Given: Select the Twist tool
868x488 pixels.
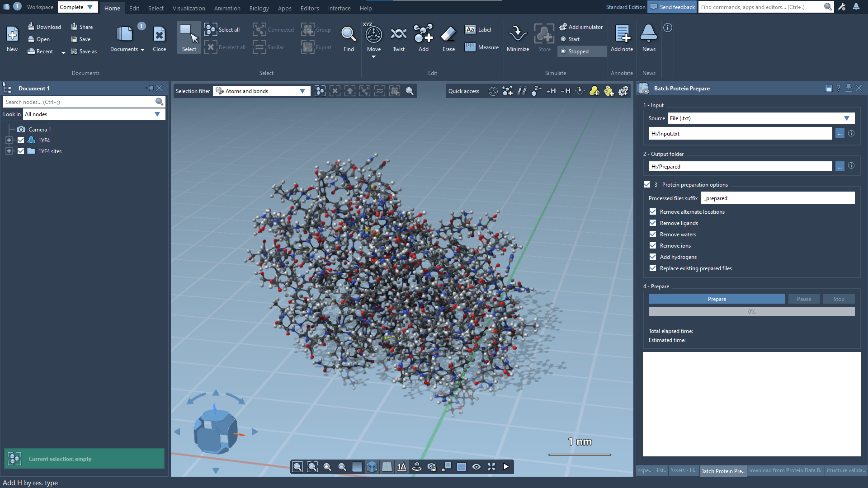Looking at the screenshot, I should 398,35.
